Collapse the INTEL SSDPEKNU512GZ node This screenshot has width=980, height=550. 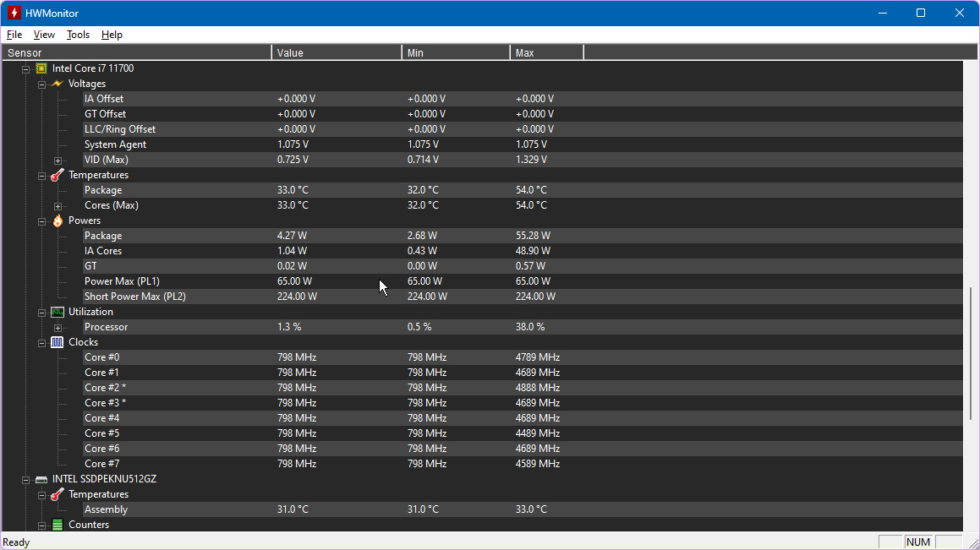pos(25,480)
